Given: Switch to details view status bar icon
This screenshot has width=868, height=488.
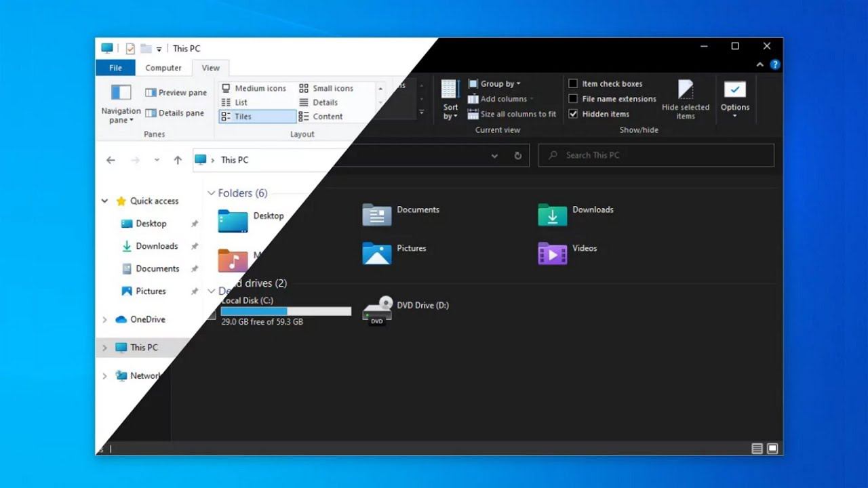Looking at the screenshot, I should [x=757, y=449].
